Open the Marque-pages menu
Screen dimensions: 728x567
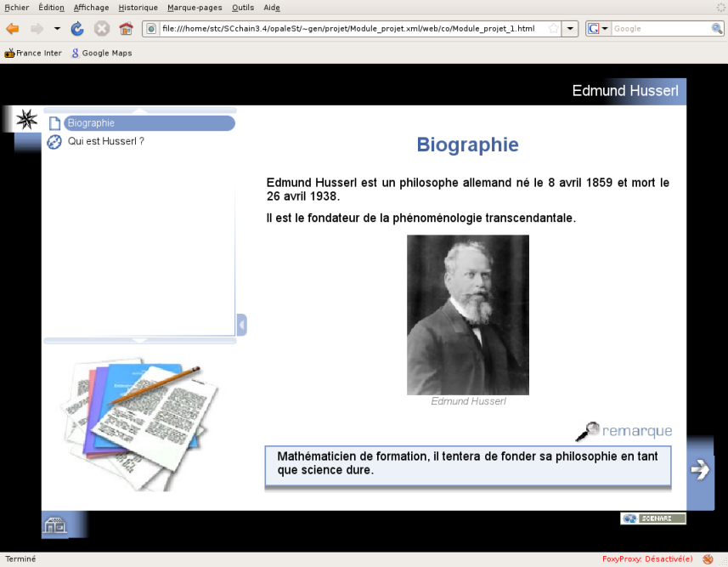[195, 8]
